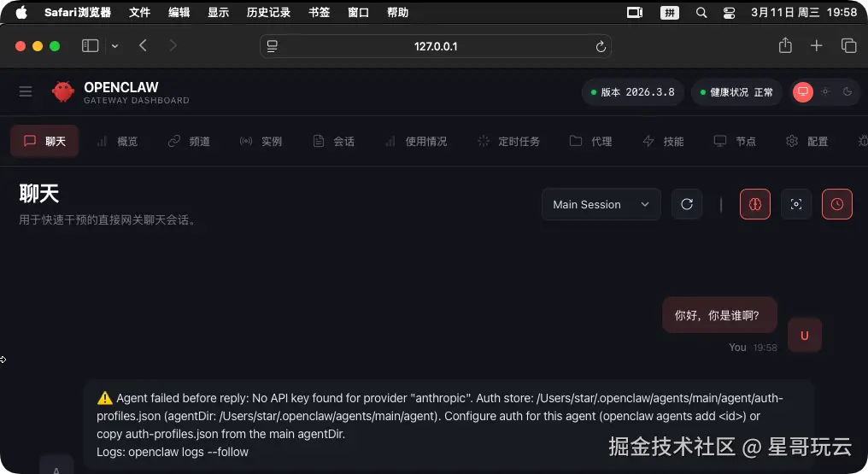Show the tab overview

(x=848, y=46)
